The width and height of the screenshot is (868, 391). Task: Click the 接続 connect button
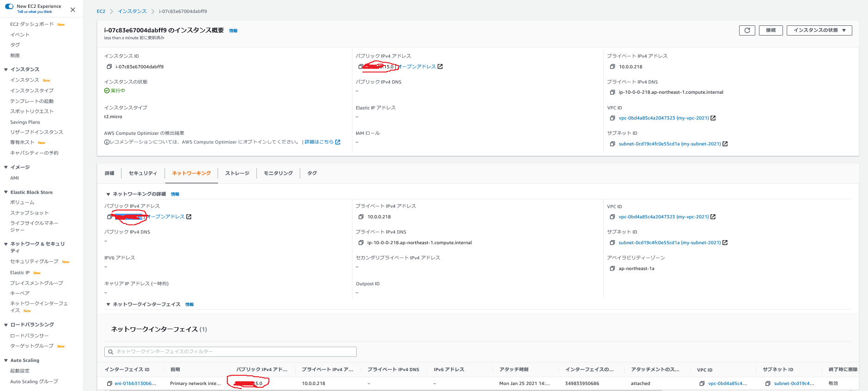coord(771,30)
